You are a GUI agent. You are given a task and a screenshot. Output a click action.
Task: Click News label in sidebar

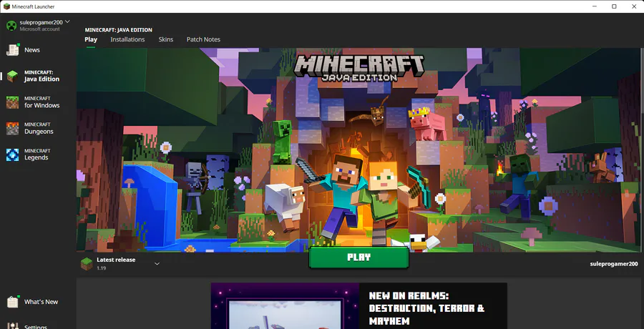point(32,49)
